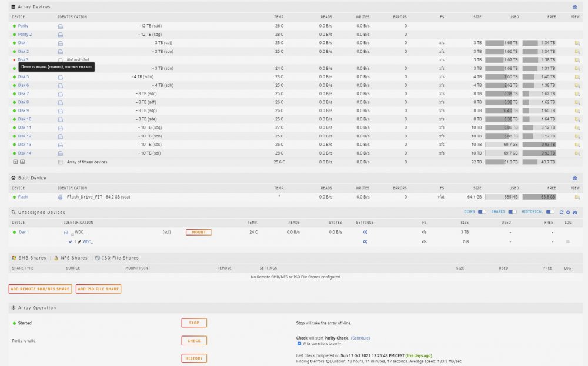Open the Parity 2 device settings link
The width and height of the screenshot is (588, 366).
25,35
